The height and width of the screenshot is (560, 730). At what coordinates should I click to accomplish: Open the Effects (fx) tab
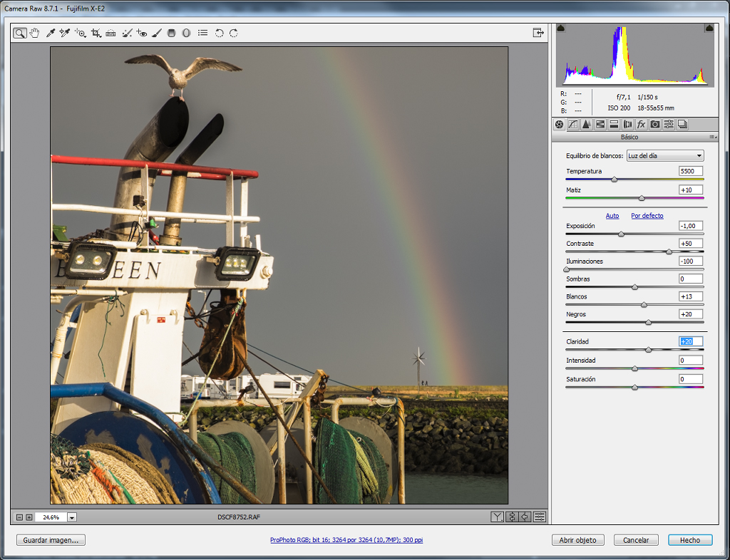click(x=641, y=125)
